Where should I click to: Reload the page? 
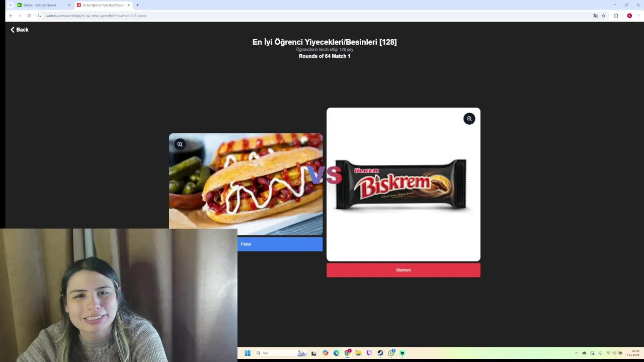29,16
